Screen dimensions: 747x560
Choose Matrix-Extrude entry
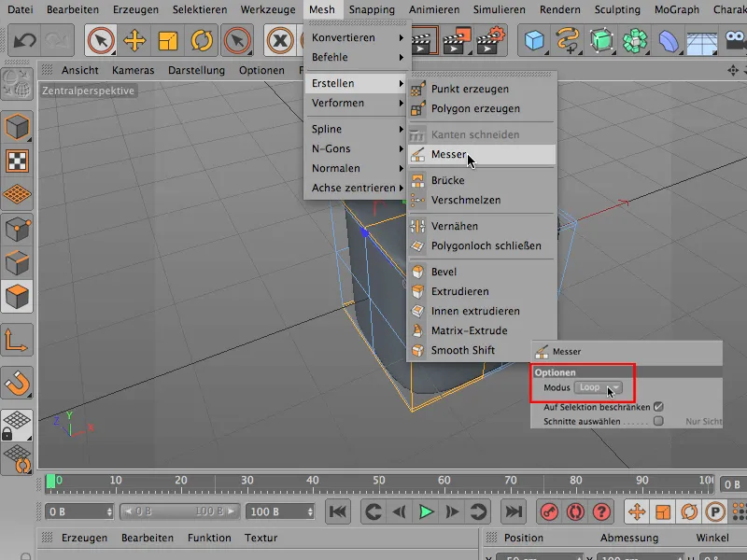(481, 330)
